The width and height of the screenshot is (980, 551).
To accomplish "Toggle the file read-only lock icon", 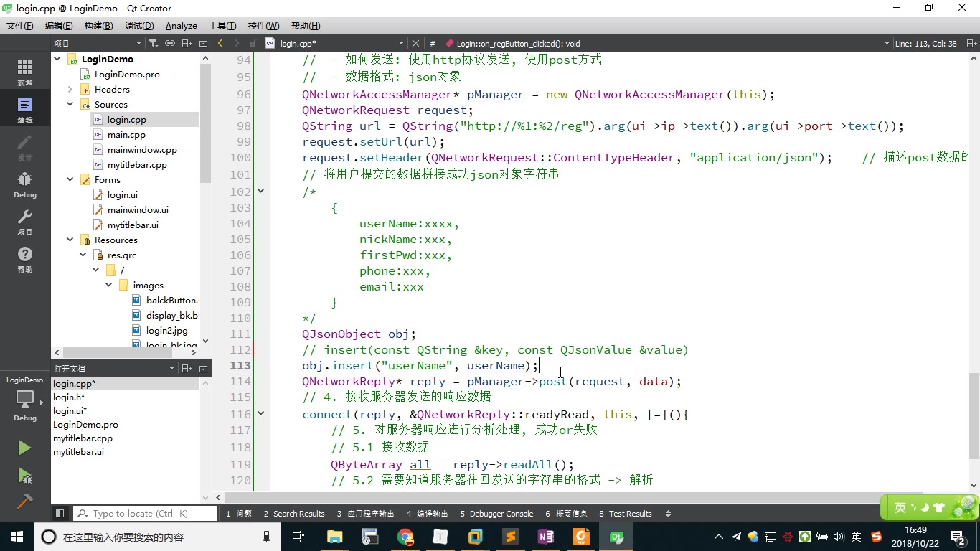I will [x=253, y=43].
